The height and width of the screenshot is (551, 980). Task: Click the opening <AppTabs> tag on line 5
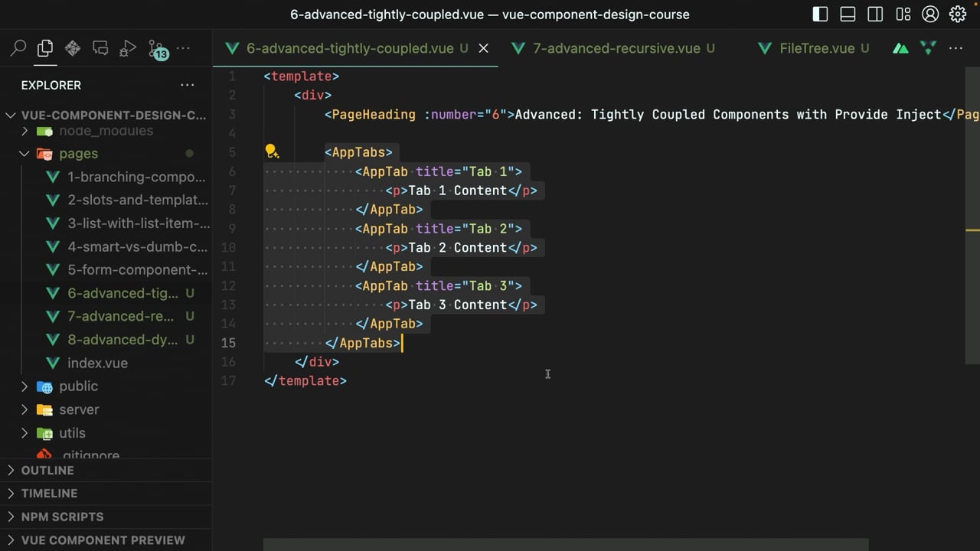[358, 152]
